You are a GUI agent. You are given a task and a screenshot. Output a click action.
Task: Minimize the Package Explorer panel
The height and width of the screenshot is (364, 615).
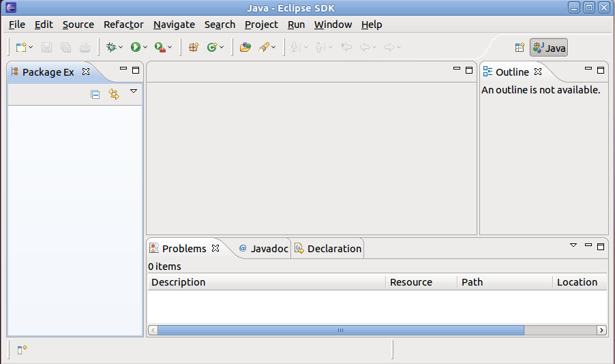tap(123, 69)
